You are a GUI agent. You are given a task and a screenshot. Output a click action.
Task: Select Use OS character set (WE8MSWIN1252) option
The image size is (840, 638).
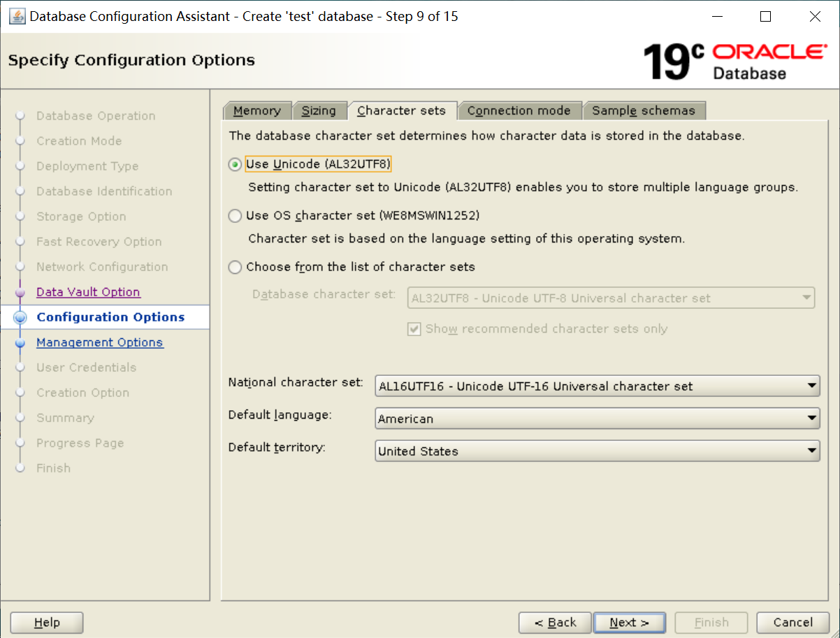tap(235, 216)
